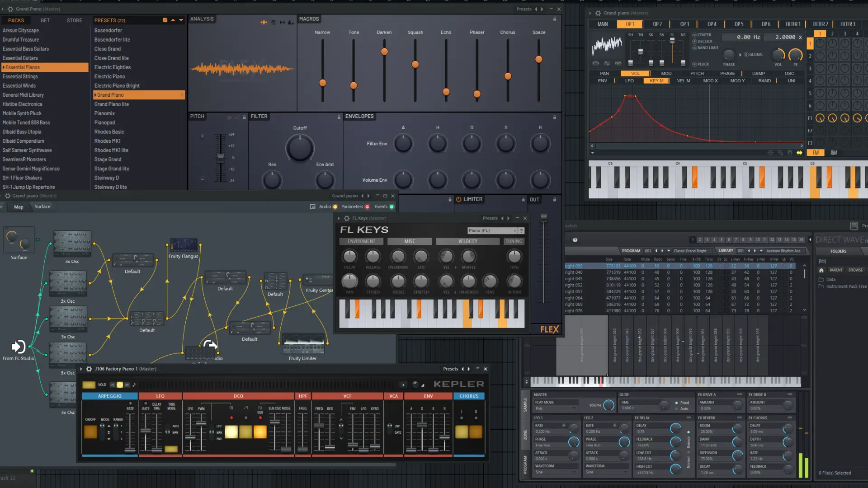
Task: Toggle the Macros panel lock icon
Action: (x=555, y=19)
